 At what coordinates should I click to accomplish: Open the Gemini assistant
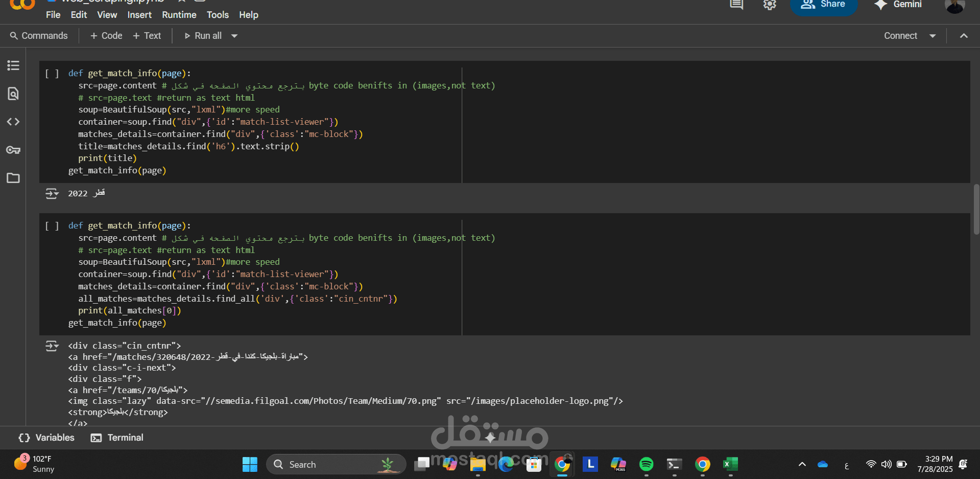point(898,5)
